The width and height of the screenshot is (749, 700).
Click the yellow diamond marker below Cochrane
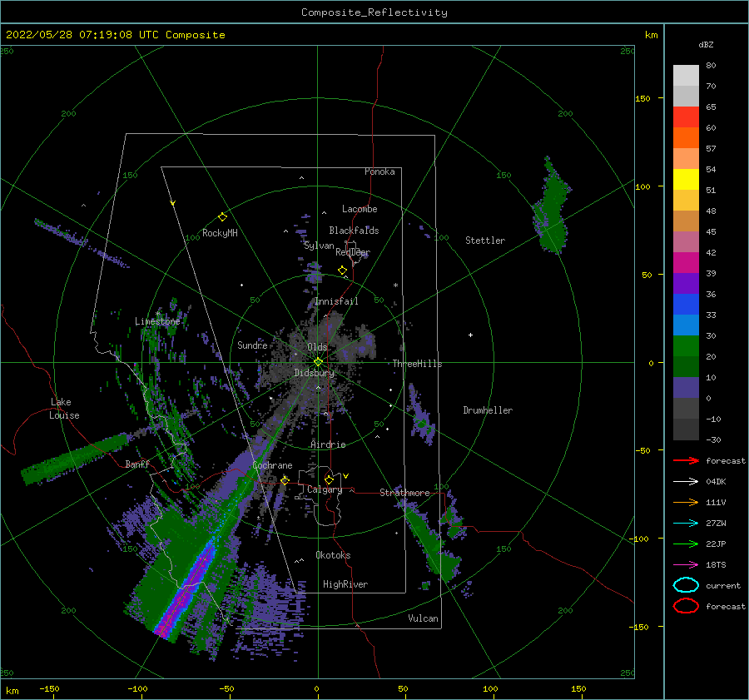(x=285, y=480)
